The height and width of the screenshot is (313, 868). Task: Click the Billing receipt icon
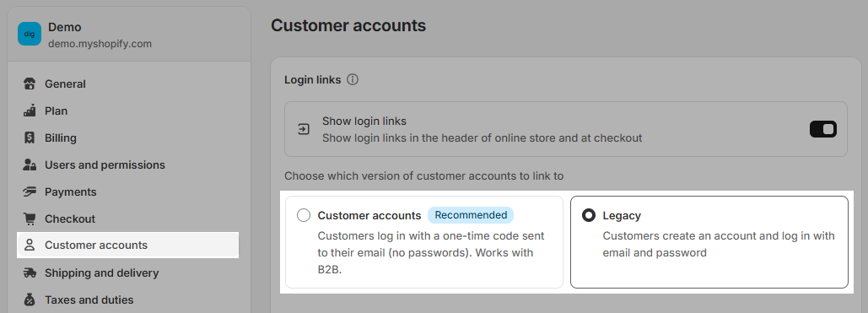[30, 138]
